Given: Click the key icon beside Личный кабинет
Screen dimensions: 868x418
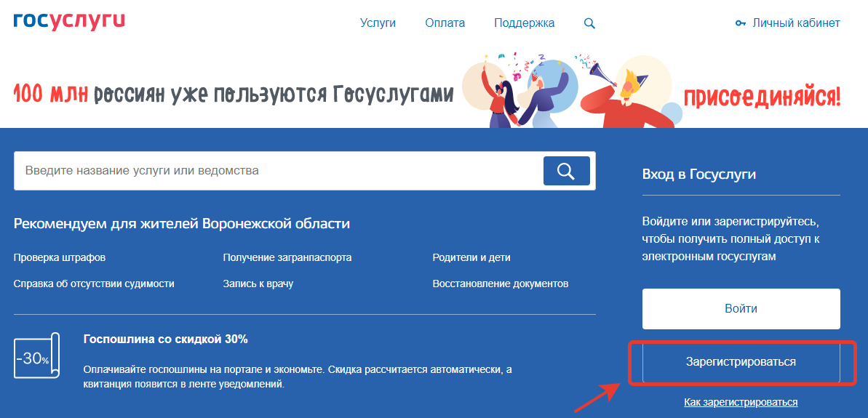Looking at the screenshot, I should (741, 23).
